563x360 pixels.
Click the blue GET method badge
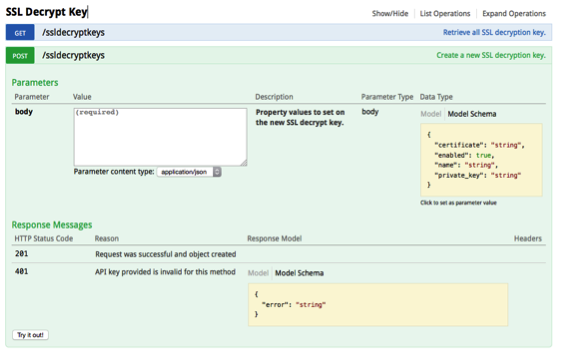(20, 33)
